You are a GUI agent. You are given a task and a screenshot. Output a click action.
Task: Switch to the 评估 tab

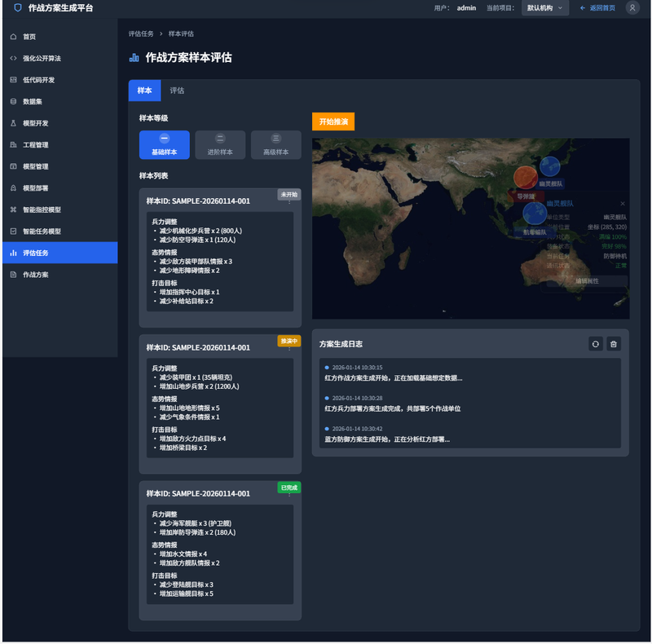[177, 90]
